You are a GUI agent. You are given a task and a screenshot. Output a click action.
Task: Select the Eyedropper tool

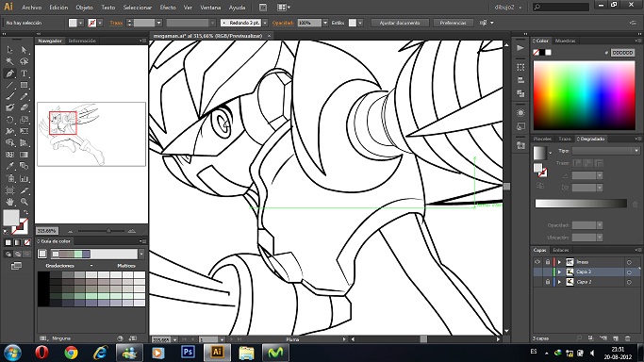click(x=9, y=166)
